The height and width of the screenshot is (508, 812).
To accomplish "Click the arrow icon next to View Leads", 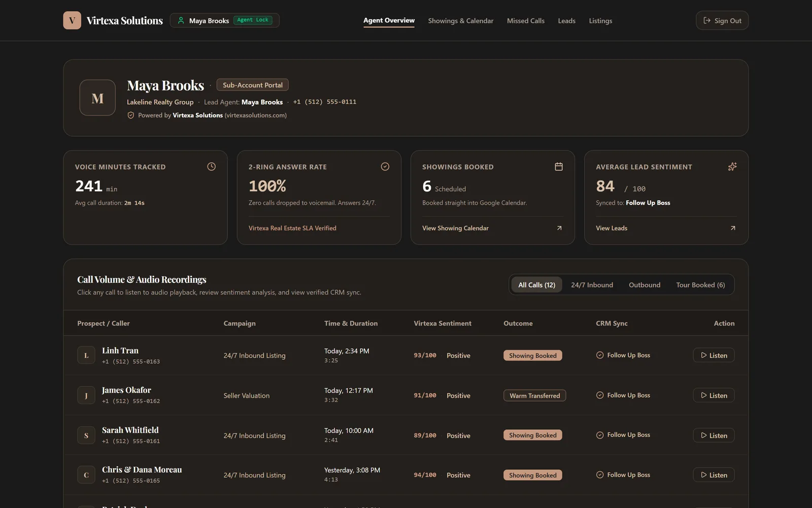I will 733,228.
